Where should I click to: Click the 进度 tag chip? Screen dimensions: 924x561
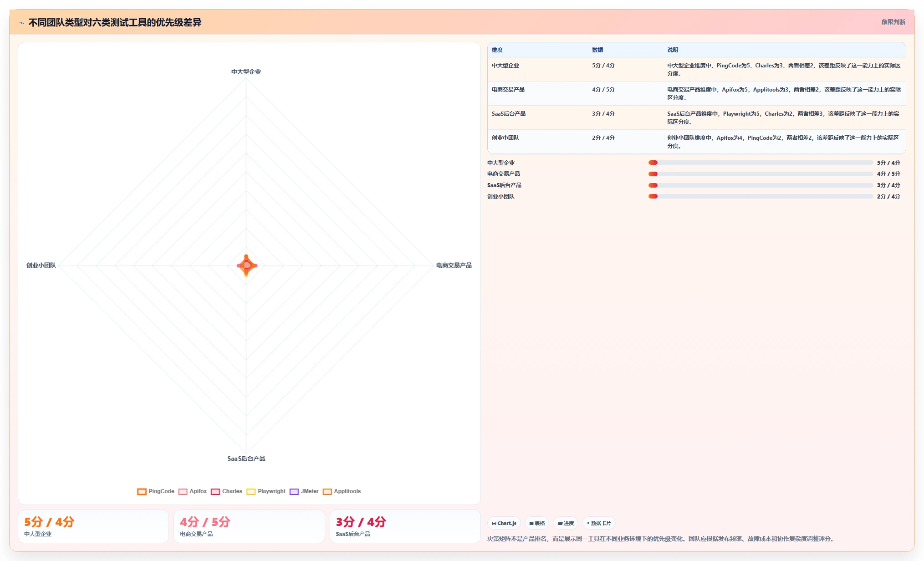pyautogui.click(x=566, y=523)
